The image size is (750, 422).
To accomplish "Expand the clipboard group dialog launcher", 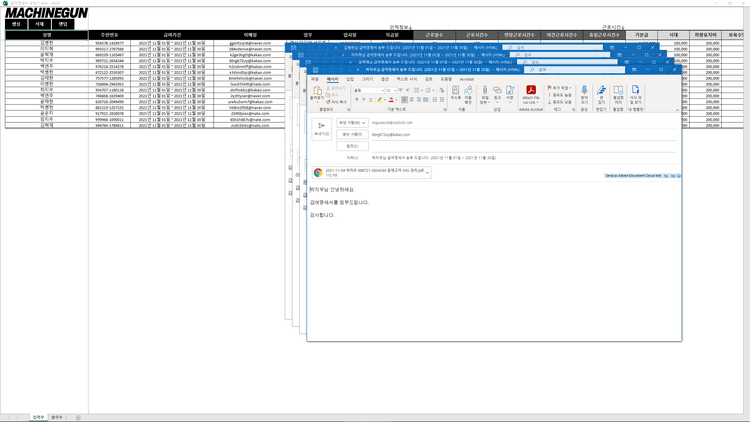I will [x=348, y=110].
